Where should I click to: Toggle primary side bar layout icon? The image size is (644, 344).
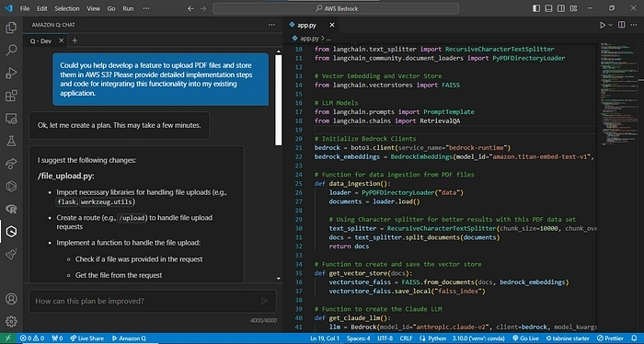tap(536, 8)
